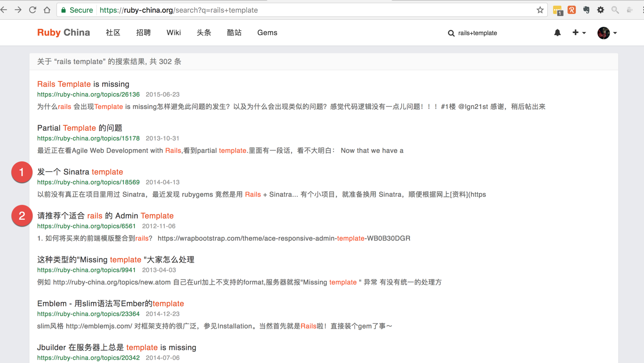The width and height of the screenshot is (644, 363).
Task: Open result 'Rails Template is missing'
Action: coord(83,84)
